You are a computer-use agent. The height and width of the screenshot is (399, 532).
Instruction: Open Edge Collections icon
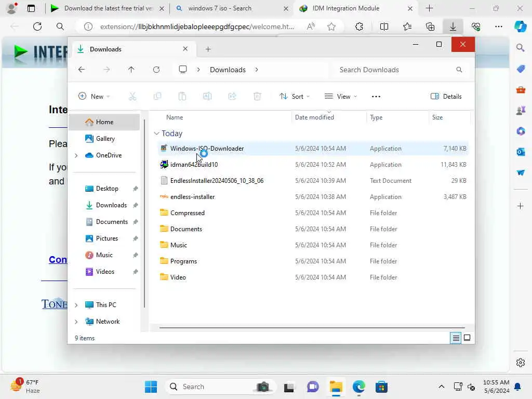tap(430, 26)
